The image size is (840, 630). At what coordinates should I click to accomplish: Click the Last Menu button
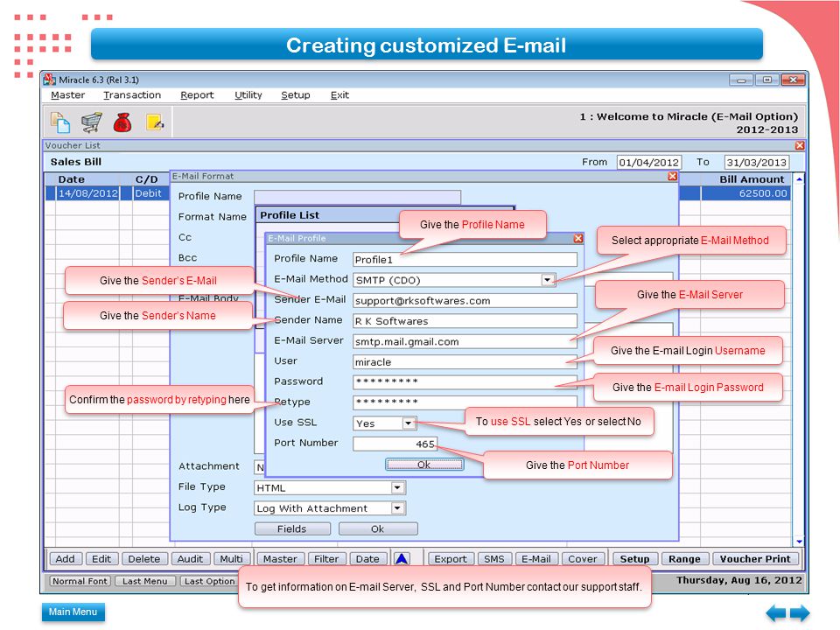pos(144,581)
